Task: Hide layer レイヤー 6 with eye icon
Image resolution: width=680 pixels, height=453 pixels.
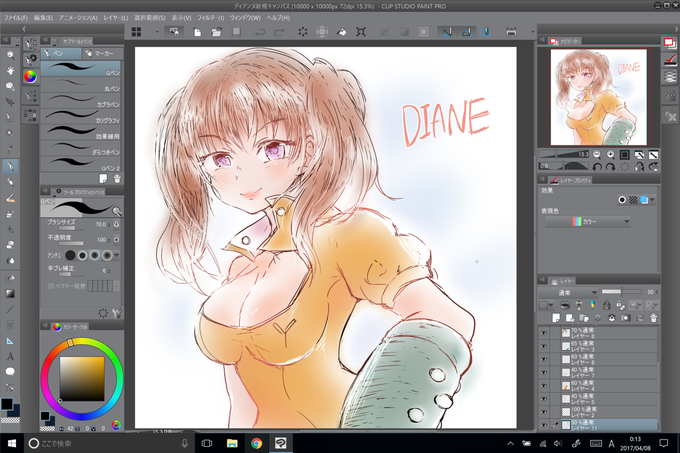Action: click(543, 359)
